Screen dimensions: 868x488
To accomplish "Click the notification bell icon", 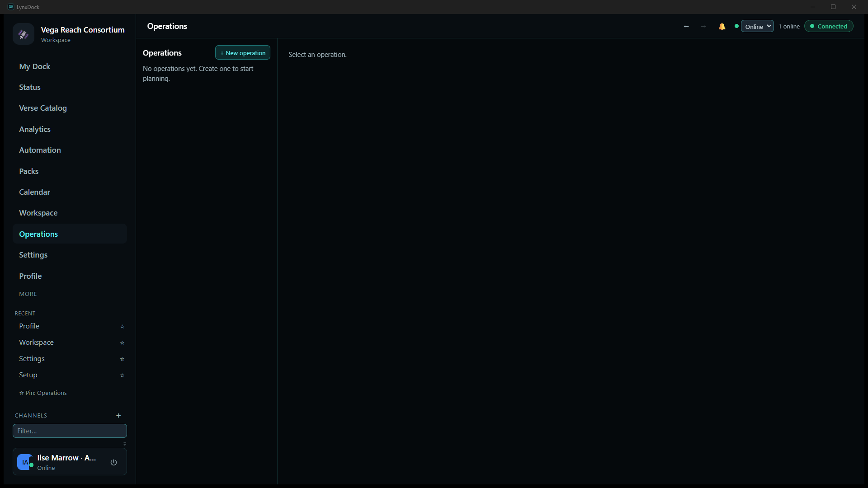I will (x=722, y=27).
